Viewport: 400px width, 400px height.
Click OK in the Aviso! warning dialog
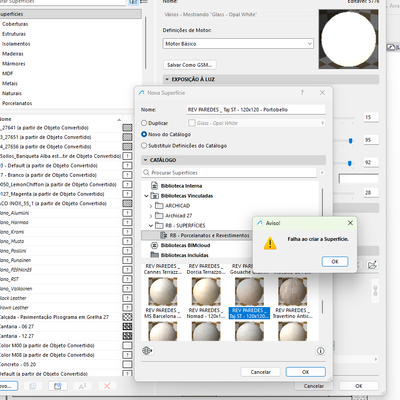point(335,261)
